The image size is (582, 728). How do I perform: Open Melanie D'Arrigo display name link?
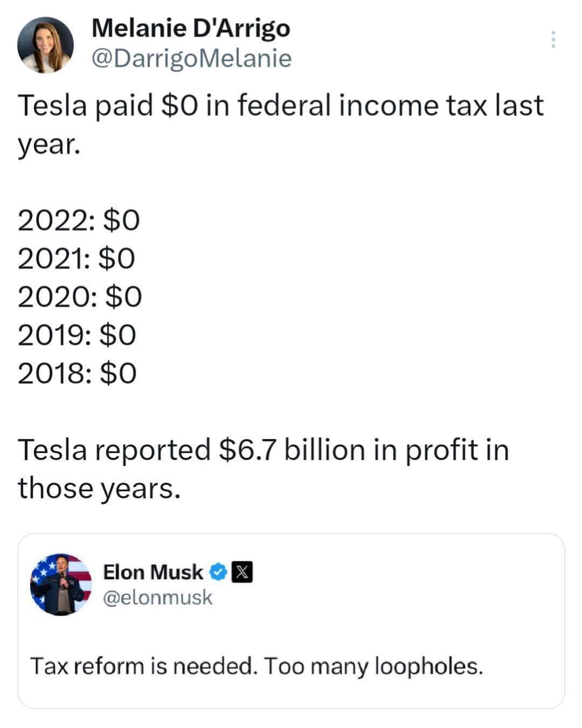[x=191, y=28]
